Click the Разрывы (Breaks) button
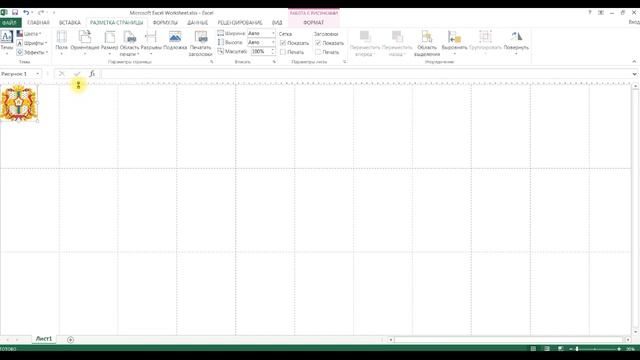Screen dimensions: 640x360 (x=151, y=43)
